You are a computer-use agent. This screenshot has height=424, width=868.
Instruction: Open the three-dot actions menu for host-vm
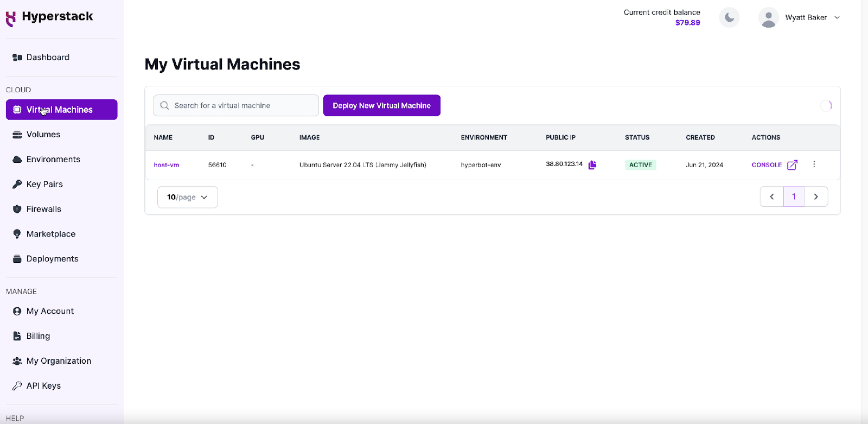coord(814,164)
